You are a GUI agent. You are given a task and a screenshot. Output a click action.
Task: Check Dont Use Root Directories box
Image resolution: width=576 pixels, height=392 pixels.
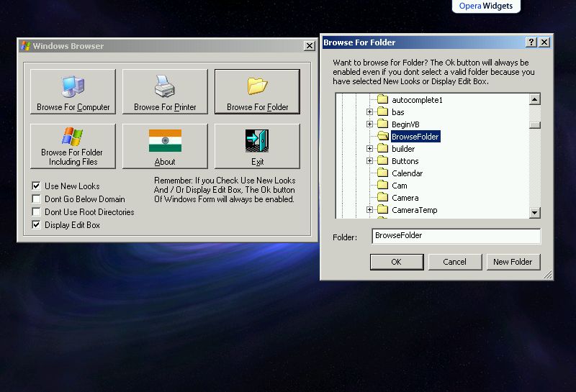point(36,212)
